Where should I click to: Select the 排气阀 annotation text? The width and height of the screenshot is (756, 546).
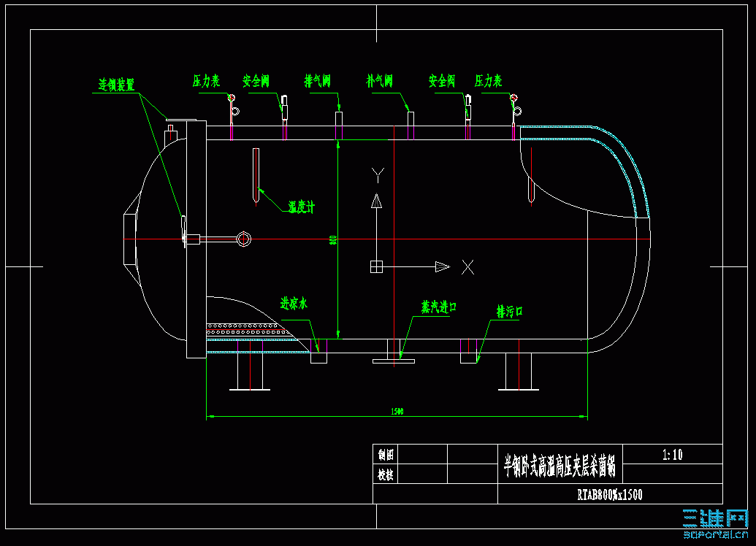tap(318, 81)
